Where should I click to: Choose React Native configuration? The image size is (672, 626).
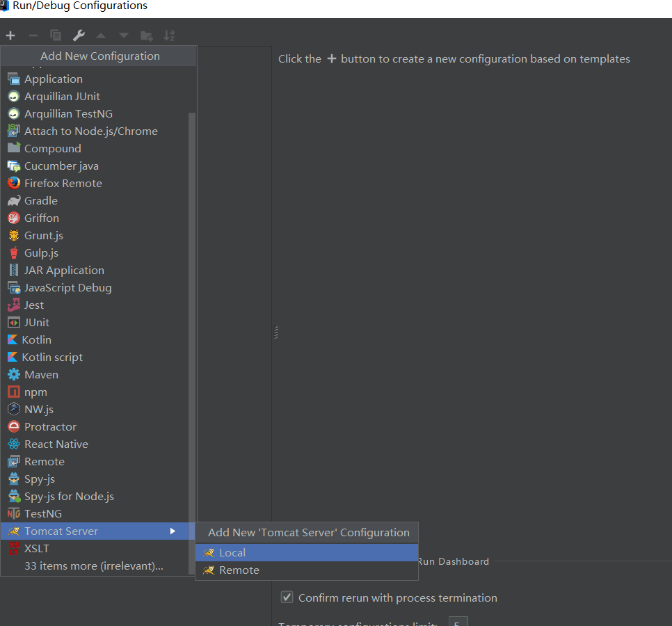[x=95, y=444]
